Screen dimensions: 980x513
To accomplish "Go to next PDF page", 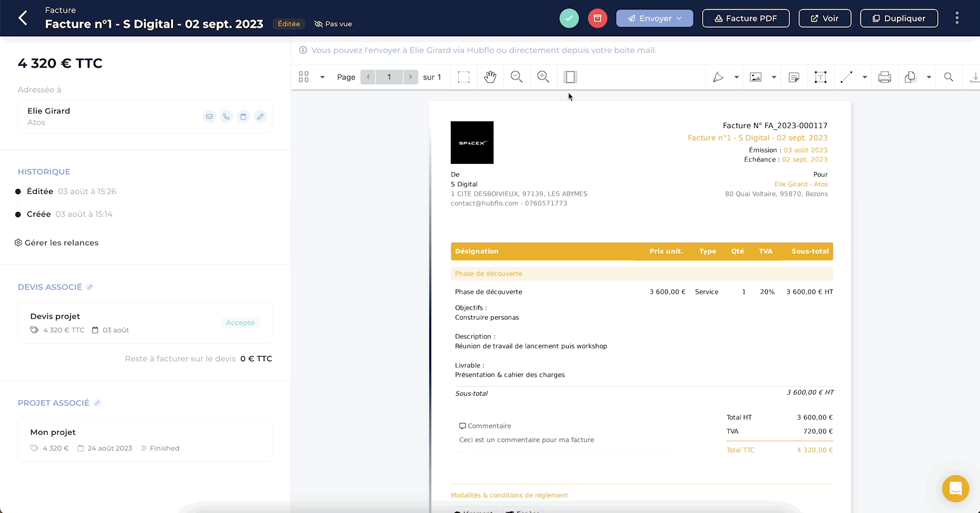I will pos(411,77).
